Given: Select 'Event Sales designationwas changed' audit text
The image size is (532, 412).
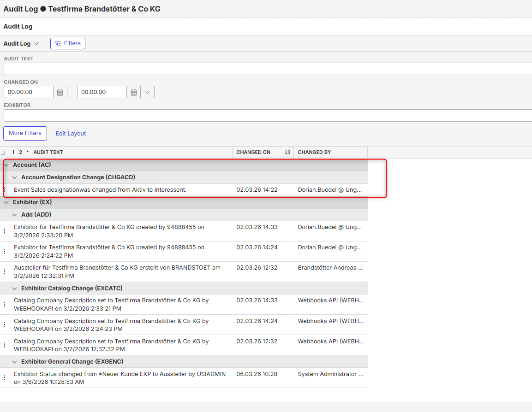Looking at the screenshot, I should tap(100, 190).
